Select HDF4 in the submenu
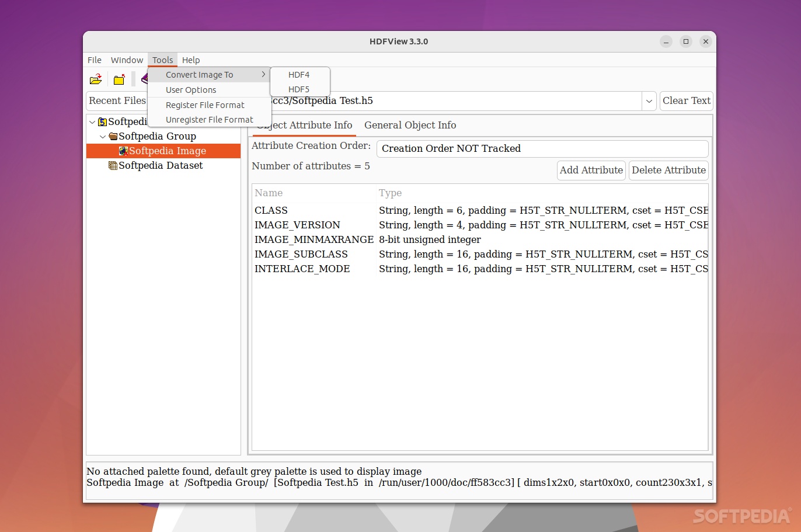 point(300,75)
